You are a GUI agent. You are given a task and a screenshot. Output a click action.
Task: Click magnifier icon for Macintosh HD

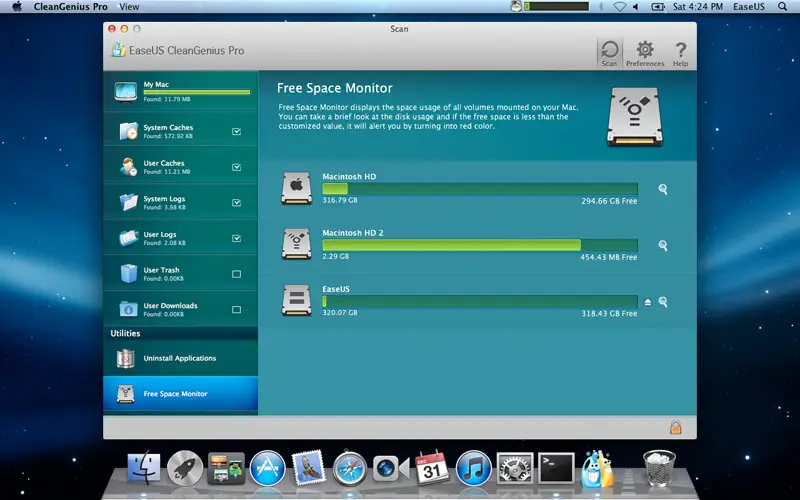pyautogui.click(x=663, y=189)
